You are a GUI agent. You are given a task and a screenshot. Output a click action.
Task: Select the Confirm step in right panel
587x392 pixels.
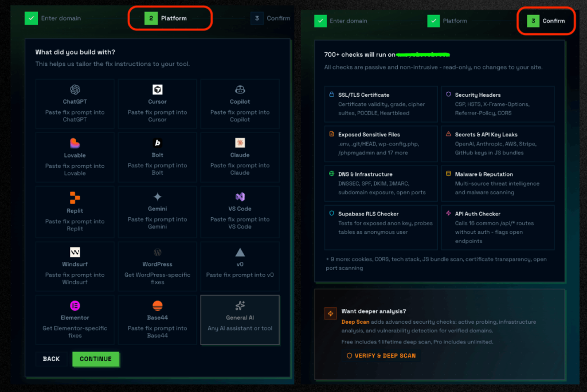coord(546,21)
